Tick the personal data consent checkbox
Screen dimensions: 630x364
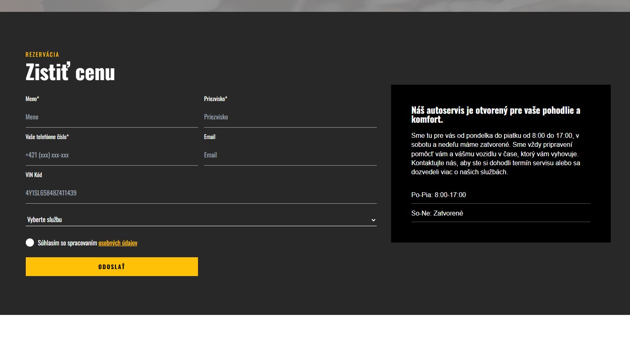[30, 243]
